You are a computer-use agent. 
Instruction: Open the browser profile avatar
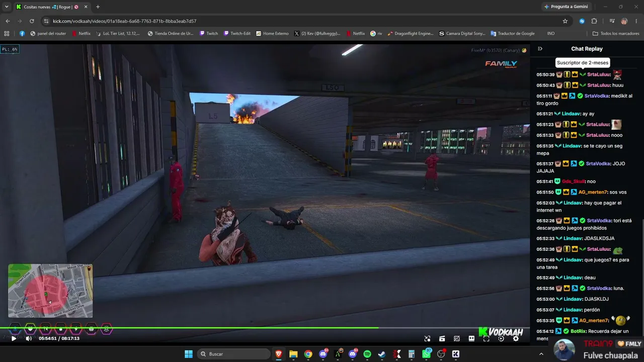pos(624,21)
